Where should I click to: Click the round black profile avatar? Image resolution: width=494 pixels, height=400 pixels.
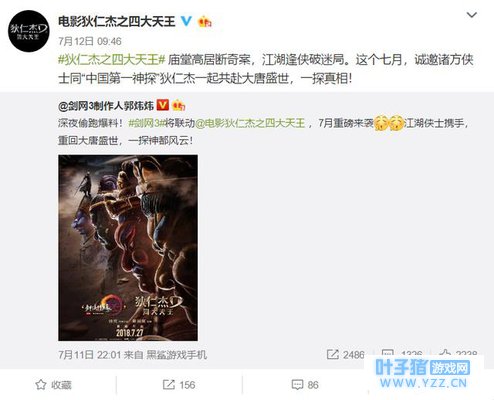[28, 31]
